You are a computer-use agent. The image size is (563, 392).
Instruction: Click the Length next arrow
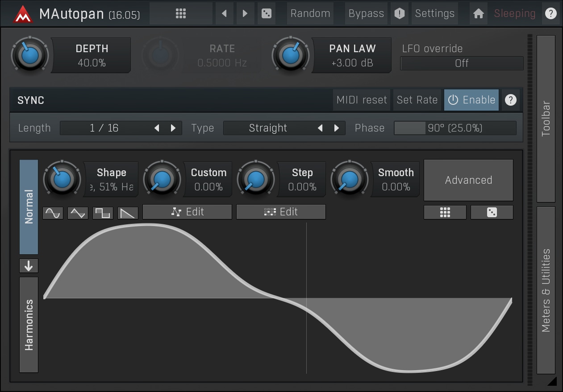(x=173, y=128)
